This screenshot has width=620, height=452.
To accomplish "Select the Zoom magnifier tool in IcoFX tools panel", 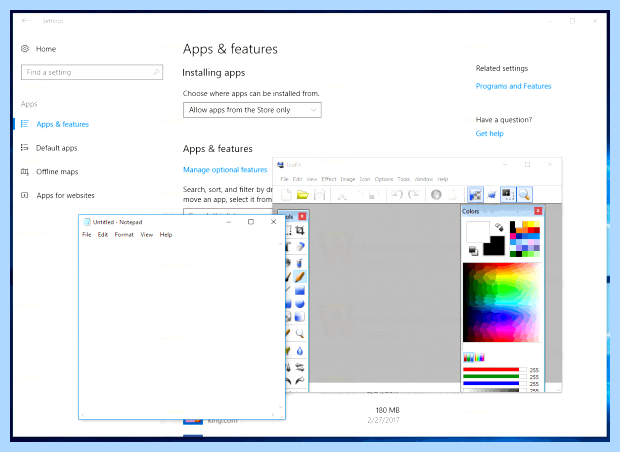I will point(300,333).
